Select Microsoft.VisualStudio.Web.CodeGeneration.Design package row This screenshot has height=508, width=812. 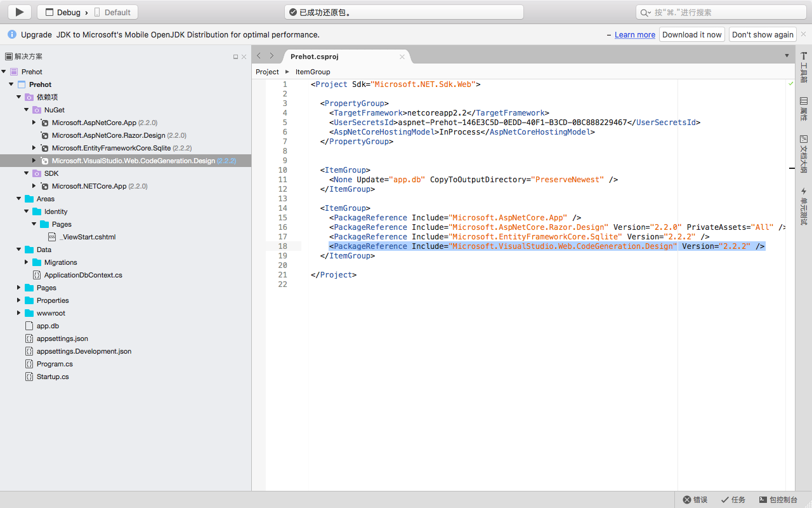tap(126, 161)
